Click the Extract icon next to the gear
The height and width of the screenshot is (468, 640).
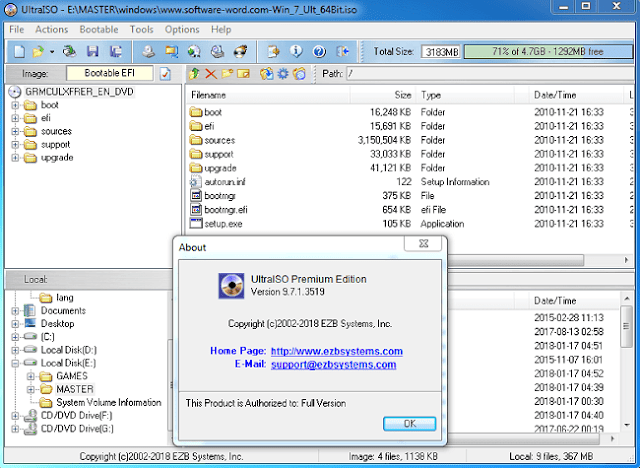pos(267,74)
